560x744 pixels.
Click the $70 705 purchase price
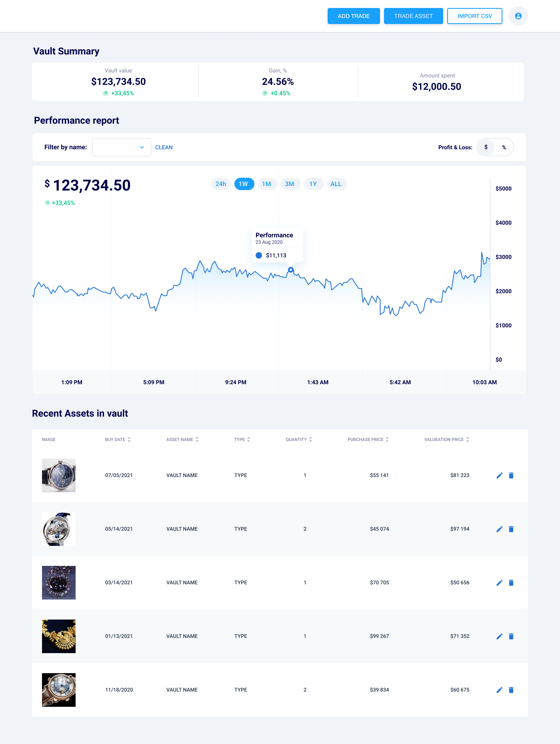point(379,583)
